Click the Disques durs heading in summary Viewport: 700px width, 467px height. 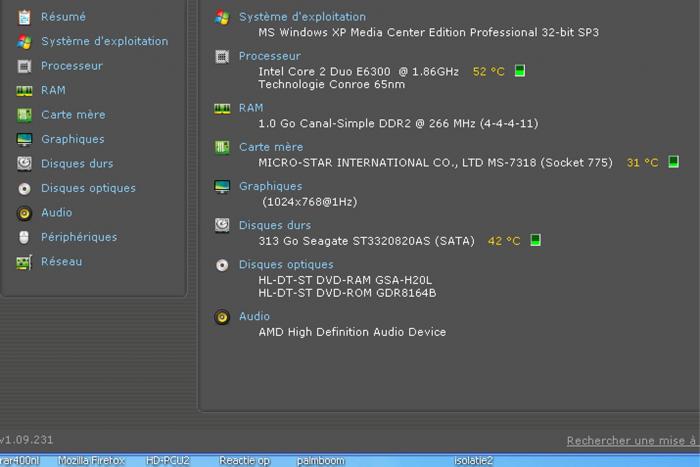pyautogui.click(x=275, y=225)
